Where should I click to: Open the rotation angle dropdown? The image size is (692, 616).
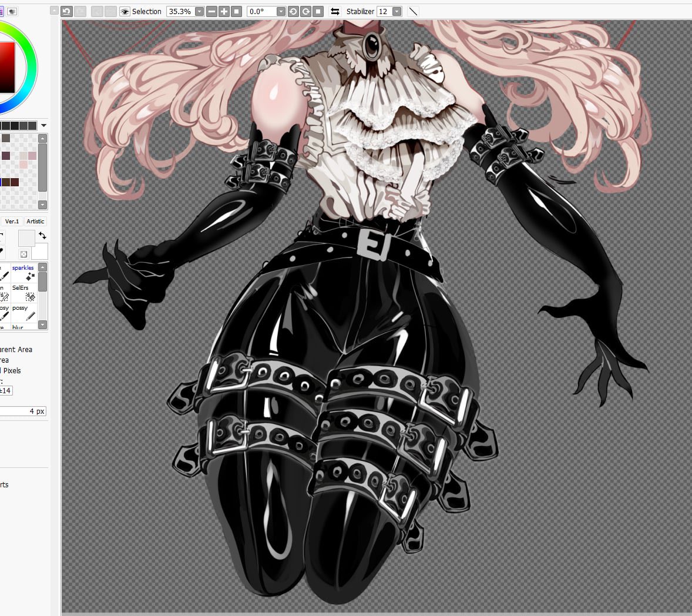[x=281, y=12]
